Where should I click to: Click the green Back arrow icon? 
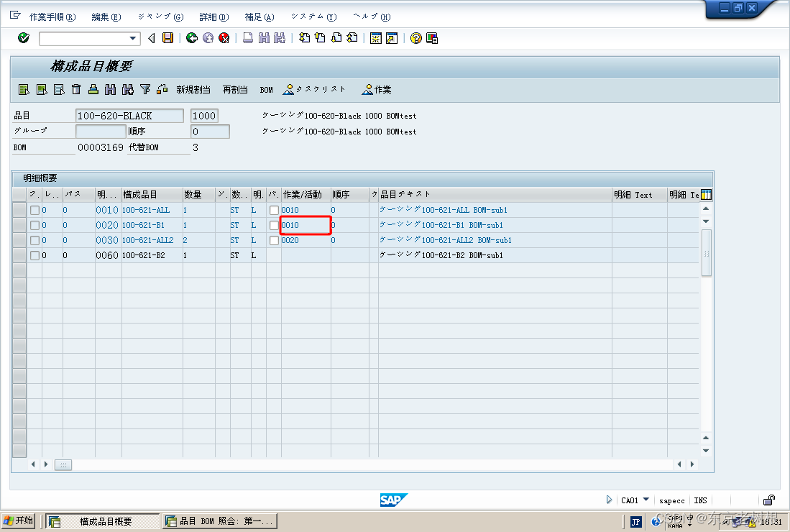191,39
